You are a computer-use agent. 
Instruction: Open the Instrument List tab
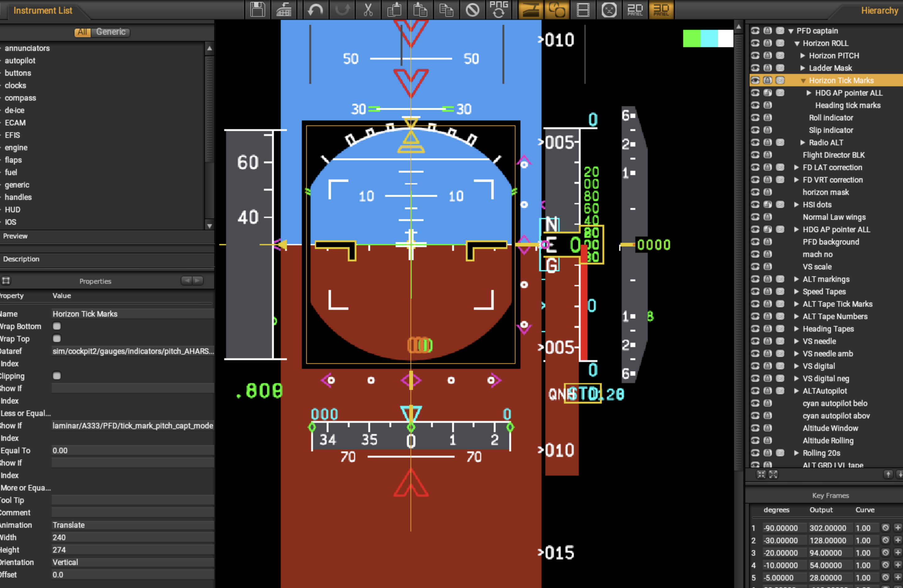coord(43,11)
